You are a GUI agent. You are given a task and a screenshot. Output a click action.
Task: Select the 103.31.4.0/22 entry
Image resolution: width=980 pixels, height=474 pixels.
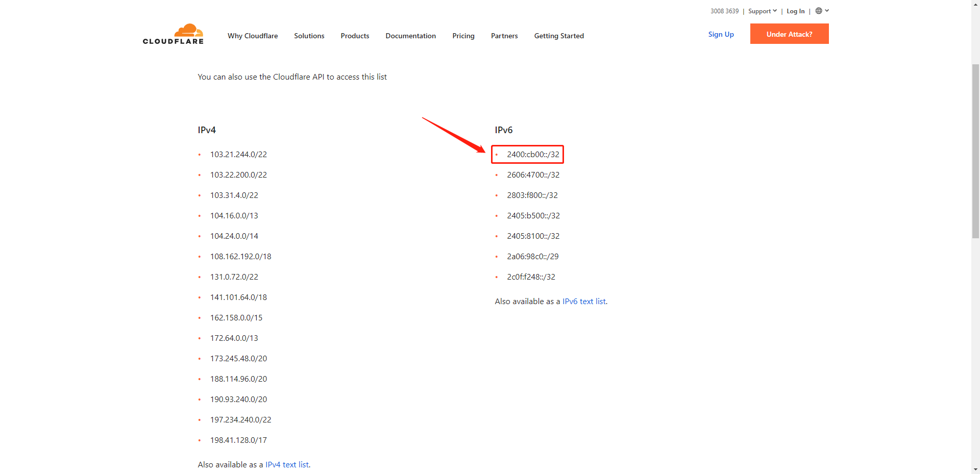click(x=234, y=195)
